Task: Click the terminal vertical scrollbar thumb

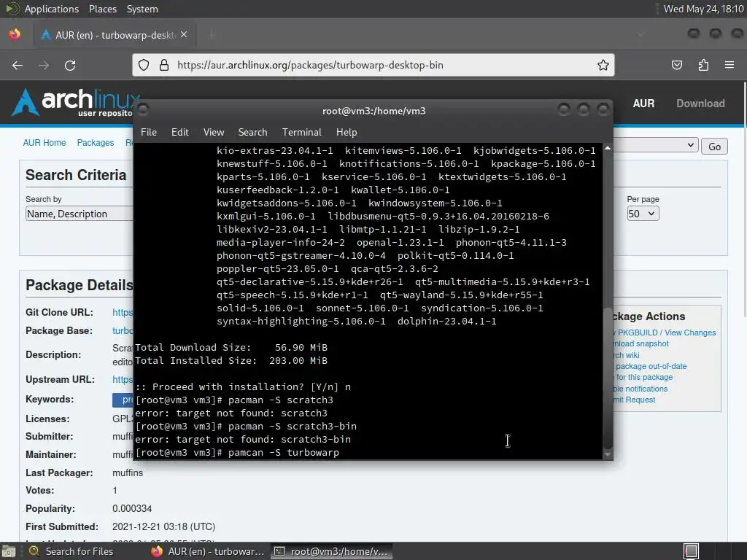Action: 608,378
